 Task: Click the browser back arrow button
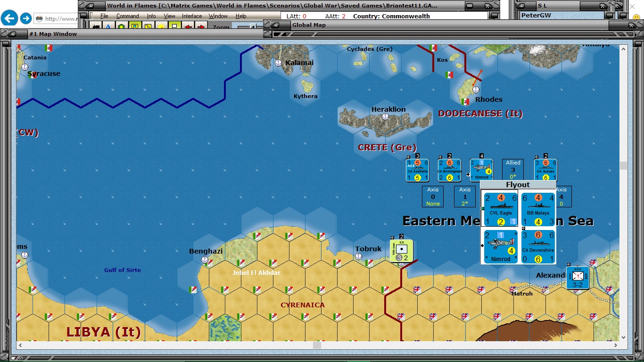point(9,18)
